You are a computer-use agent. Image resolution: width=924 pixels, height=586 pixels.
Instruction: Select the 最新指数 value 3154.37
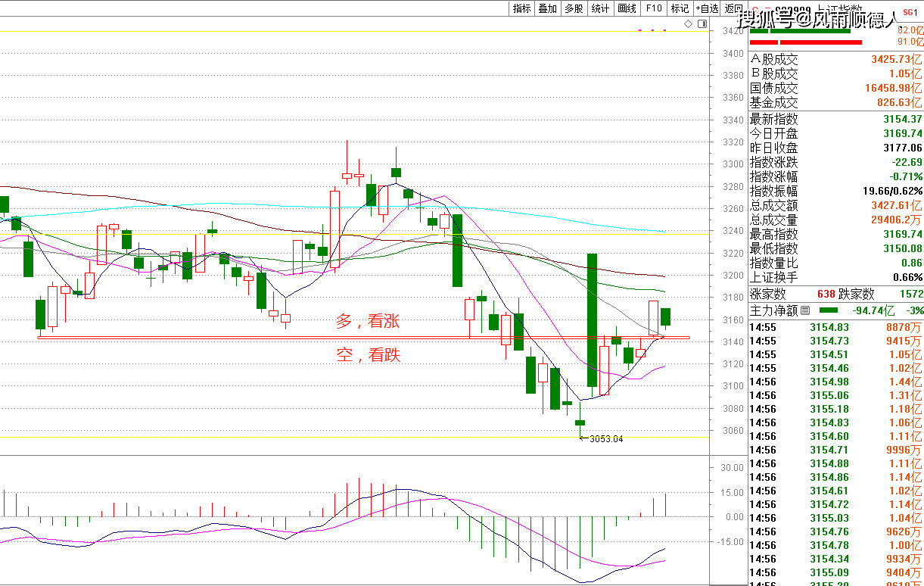[x=902, y=119]
